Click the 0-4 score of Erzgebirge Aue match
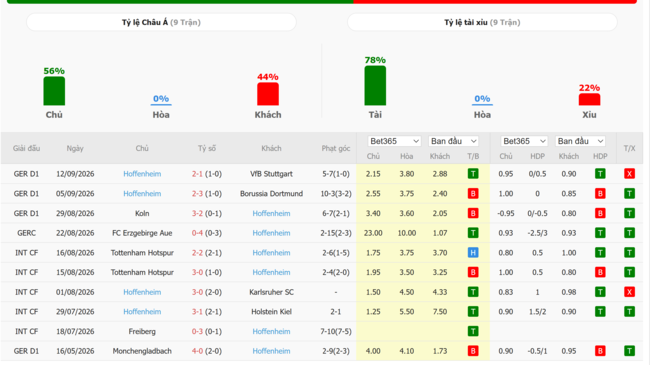This screenshot has width=650, height=365. [197, 233]
